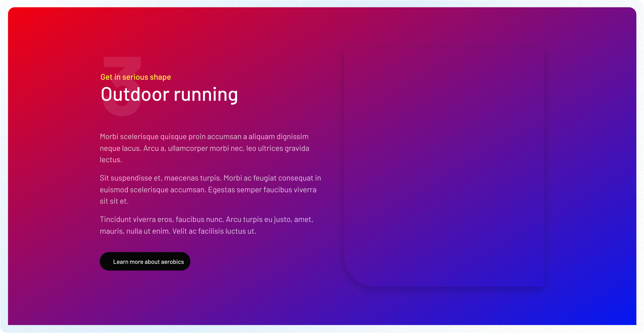Click the line starting with euismod scelerisque

(208, 190)
